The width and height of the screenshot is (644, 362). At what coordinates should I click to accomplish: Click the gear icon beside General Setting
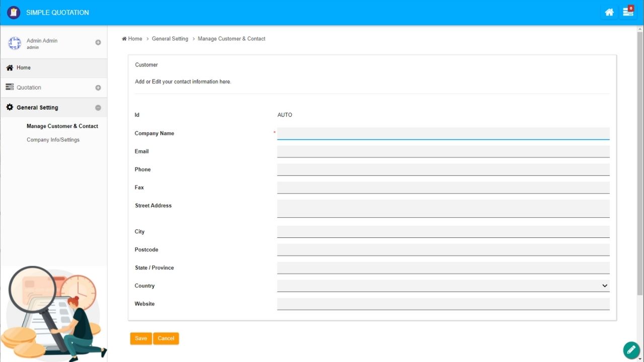(x=10, y=107)
